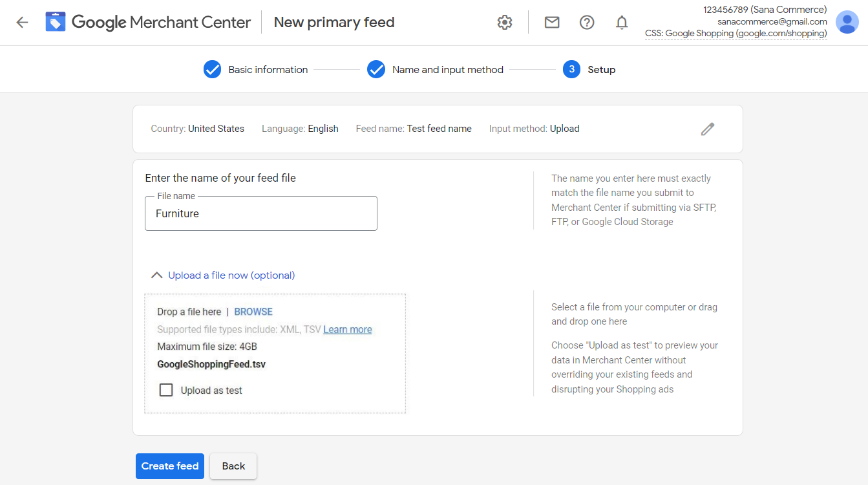Go to the Basic information step

pyautogui.click(x=256, y=69)
